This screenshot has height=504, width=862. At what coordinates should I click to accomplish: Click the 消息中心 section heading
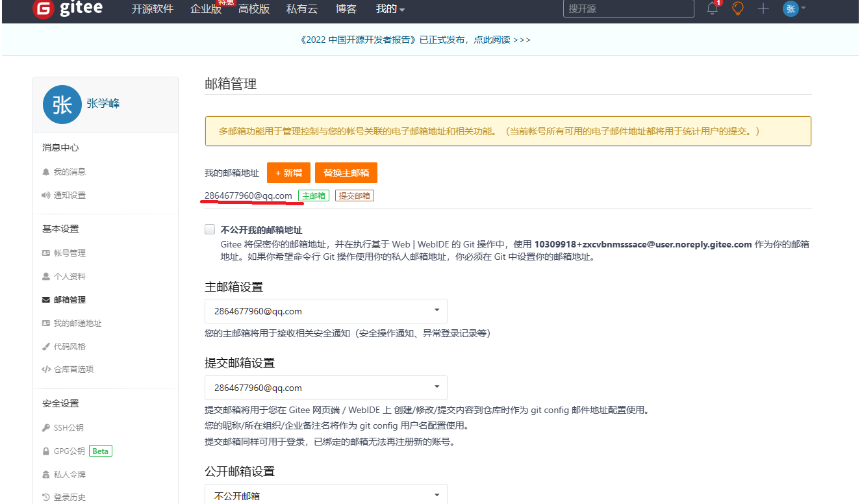point(60,147)
